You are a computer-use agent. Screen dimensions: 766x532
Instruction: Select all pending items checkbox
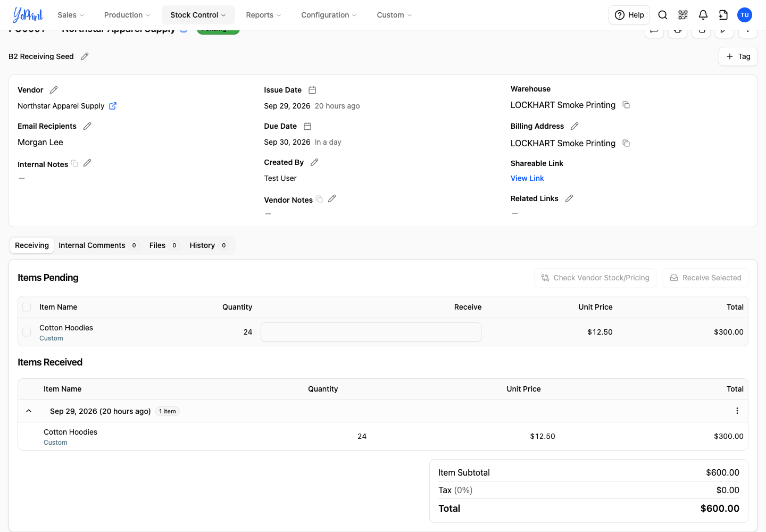click(27, 307)
